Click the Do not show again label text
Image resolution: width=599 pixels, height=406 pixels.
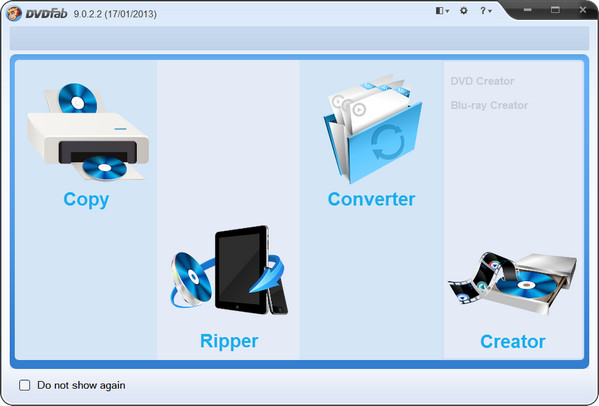pyautogui.click(x=81, y=385)
